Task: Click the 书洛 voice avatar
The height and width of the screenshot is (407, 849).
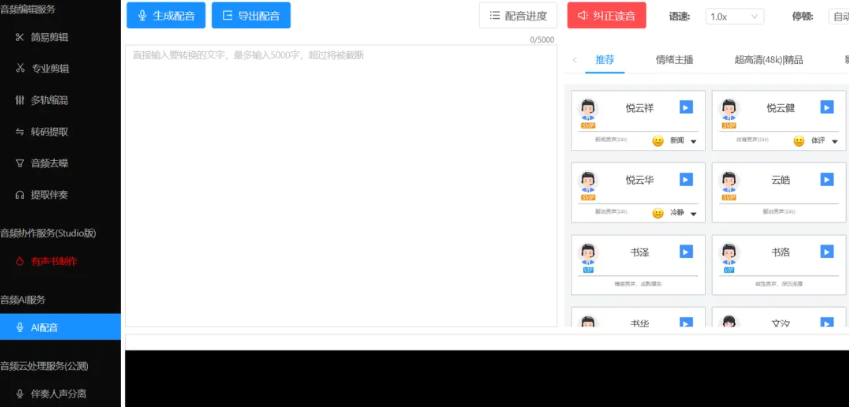Action: point(729,254)
